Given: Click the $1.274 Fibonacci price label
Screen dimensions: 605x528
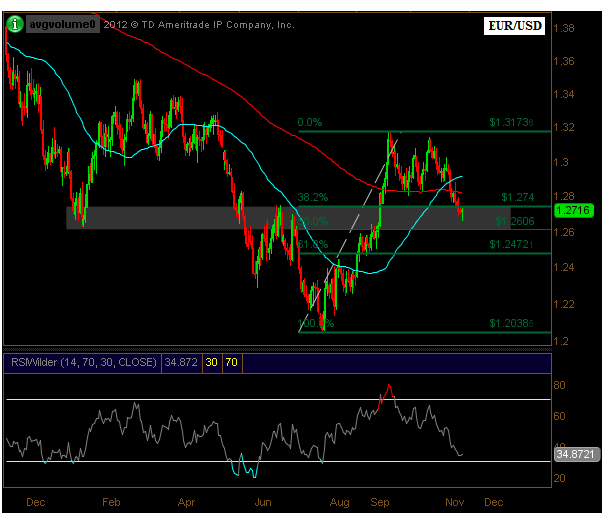Looking at the screenshot, I should click(518, 197).
